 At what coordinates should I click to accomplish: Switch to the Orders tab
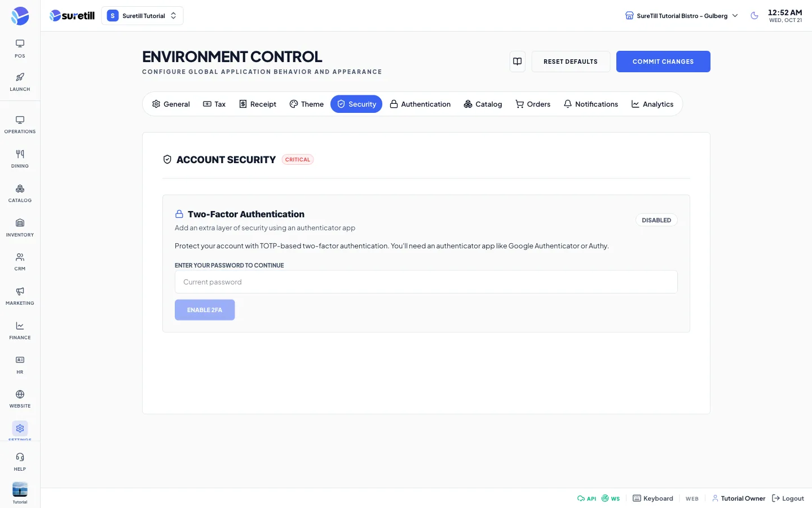click(x=533, y=104)
